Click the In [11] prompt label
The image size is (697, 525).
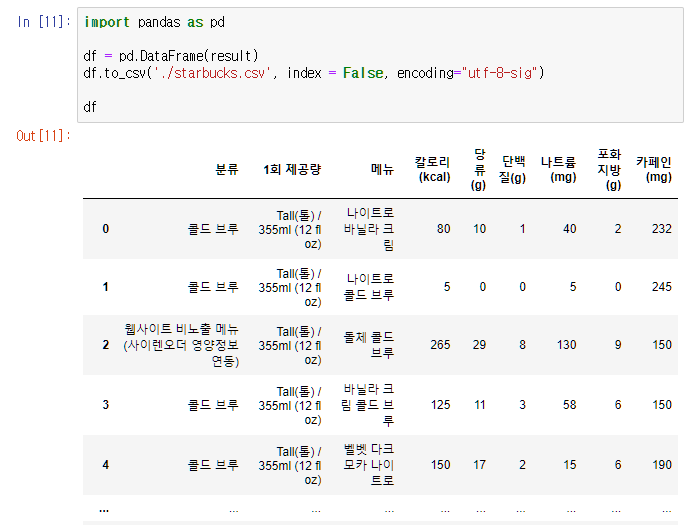[x=44, y=22]
